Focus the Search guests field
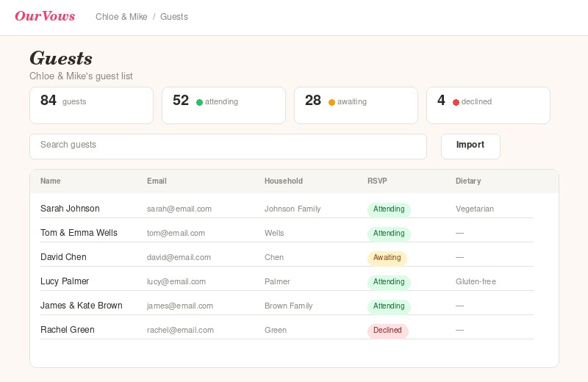Screen dimensions: 588x382 228,146
